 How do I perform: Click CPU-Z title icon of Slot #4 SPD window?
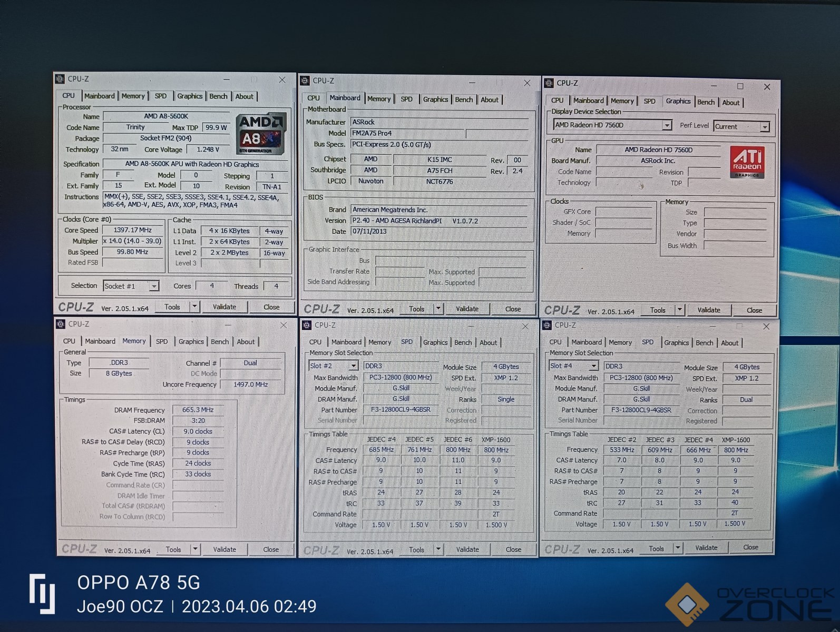[547, 325]
